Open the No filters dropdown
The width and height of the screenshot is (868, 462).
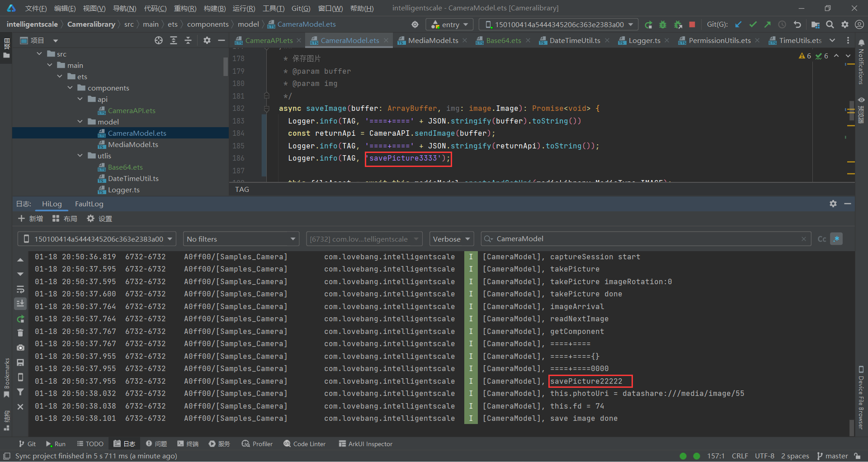[241, 239]
